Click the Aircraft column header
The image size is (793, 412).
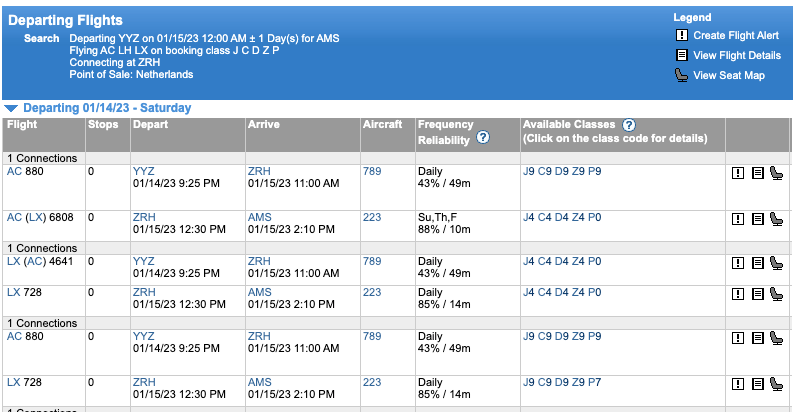(x=382, y=124)
